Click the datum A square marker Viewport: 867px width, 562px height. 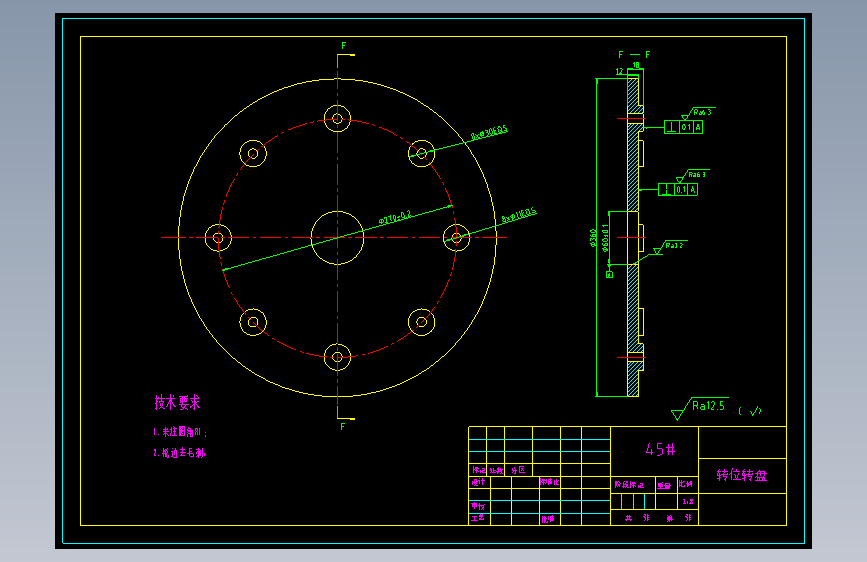pos(609,274)
